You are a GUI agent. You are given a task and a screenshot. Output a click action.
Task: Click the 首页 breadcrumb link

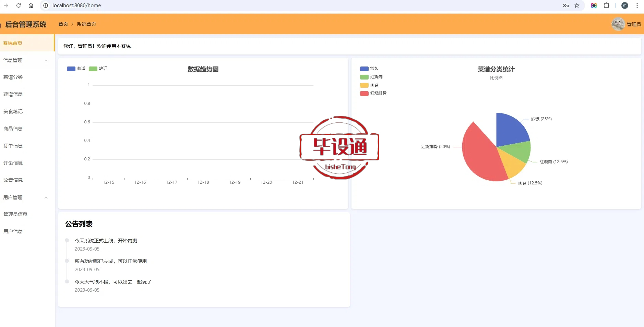pyautogui.click(x=63, y=24)
